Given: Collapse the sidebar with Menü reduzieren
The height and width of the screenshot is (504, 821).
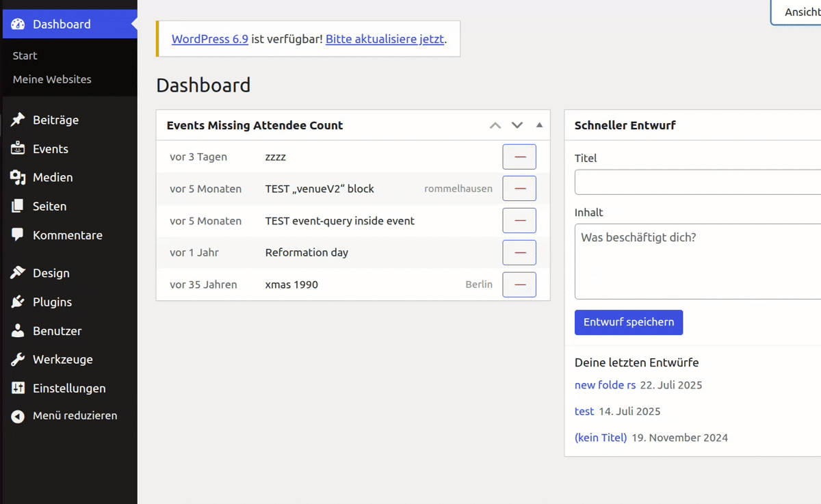Looking at the screenshot, I should point(64,416).
